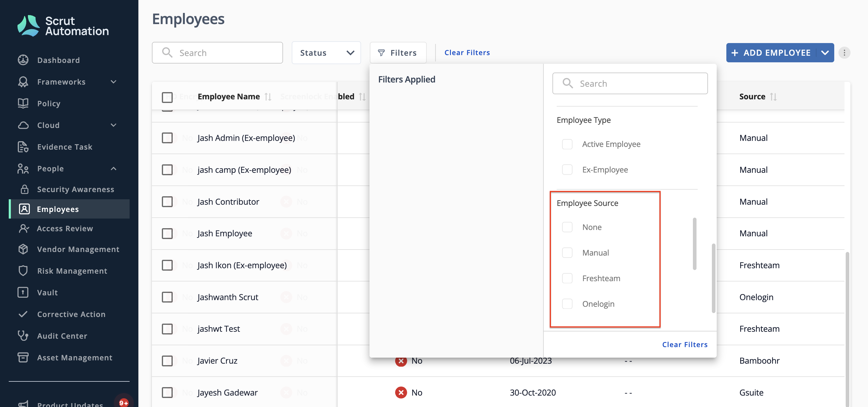The image size is (868, 407).
Task: Go to Policy in the sidebar
Action: (x=49, y=104)
